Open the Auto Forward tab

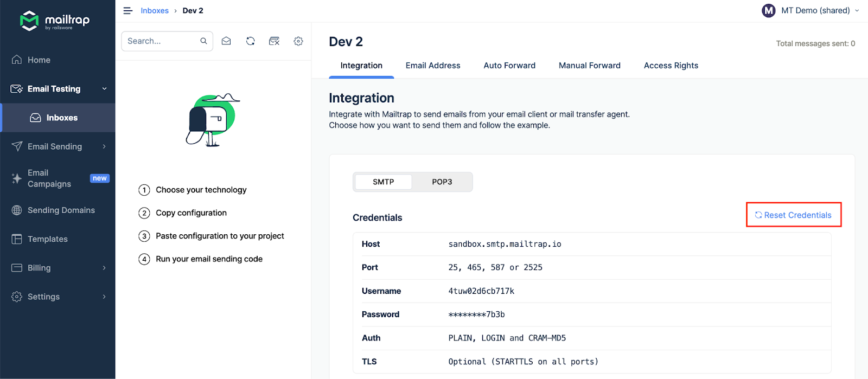point(509,66)
